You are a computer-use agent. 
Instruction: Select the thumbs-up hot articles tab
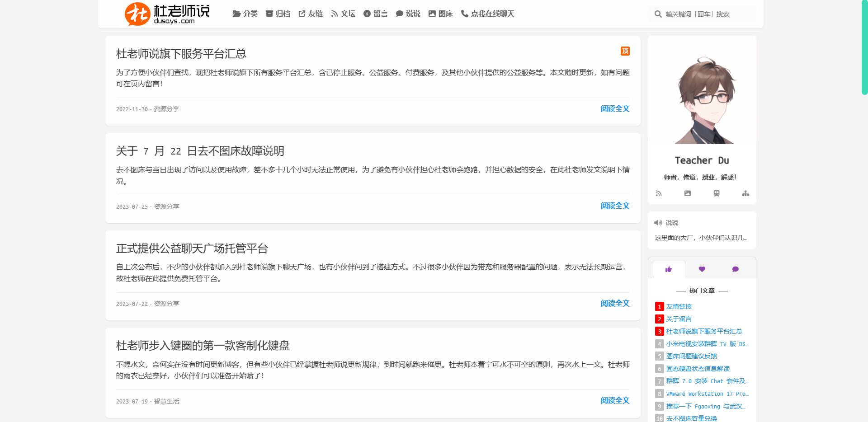pyautogui.click(x=669, y=269)
